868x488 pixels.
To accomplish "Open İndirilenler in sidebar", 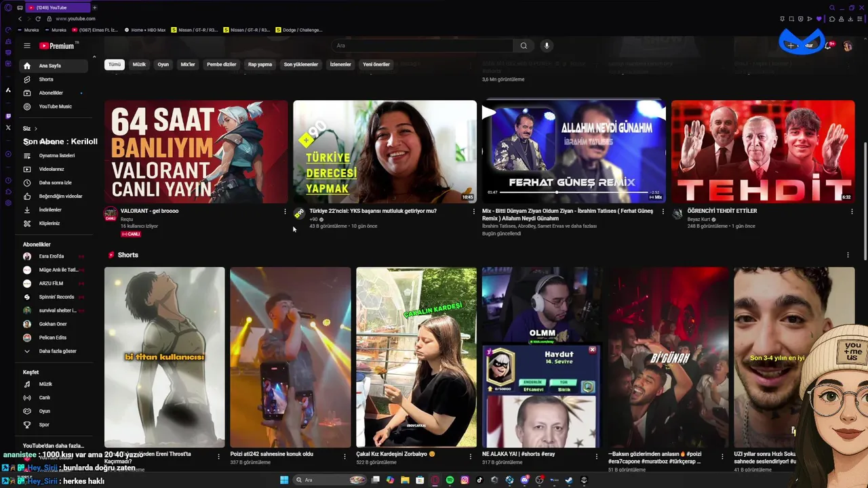I will point(54,209).
